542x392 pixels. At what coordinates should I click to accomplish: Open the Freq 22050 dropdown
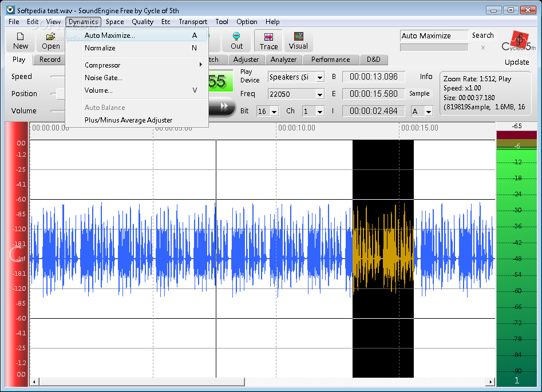[x=320, y=94]
